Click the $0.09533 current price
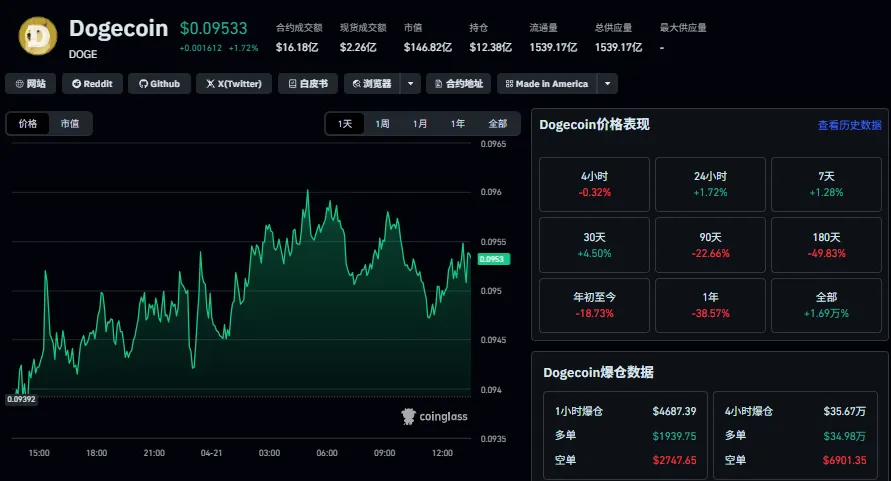 click(214, 28)
